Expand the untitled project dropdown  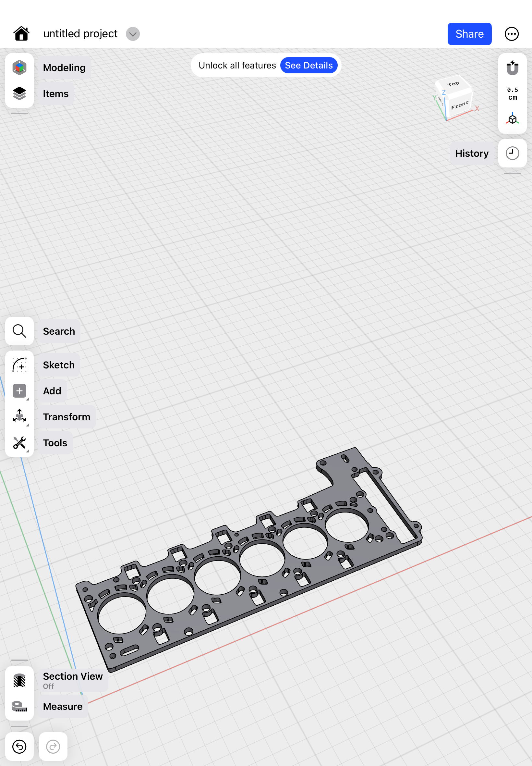point(133,34)
